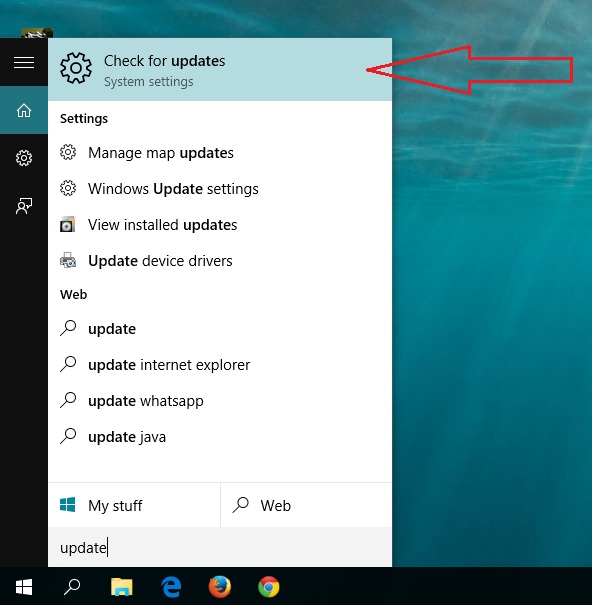Screen dimensions: 592x605
Task: Open Update device drivers result
Action: (x=220, y=261)
